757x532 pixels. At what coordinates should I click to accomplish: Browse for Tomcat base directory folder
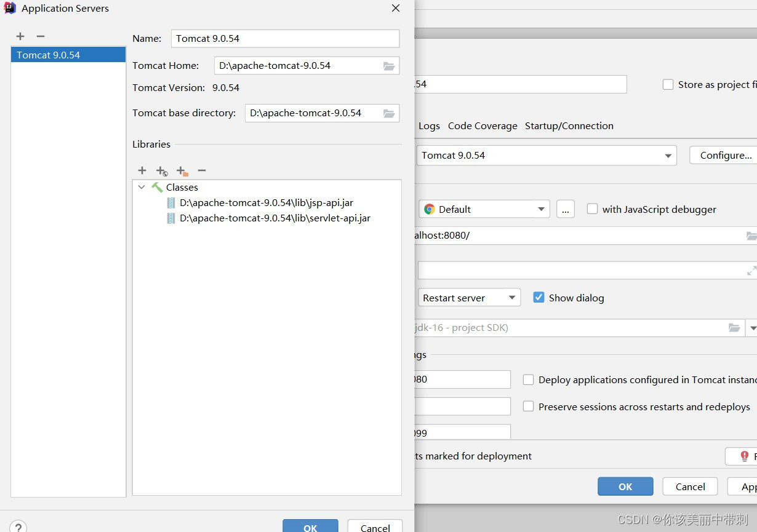[389, 113]
